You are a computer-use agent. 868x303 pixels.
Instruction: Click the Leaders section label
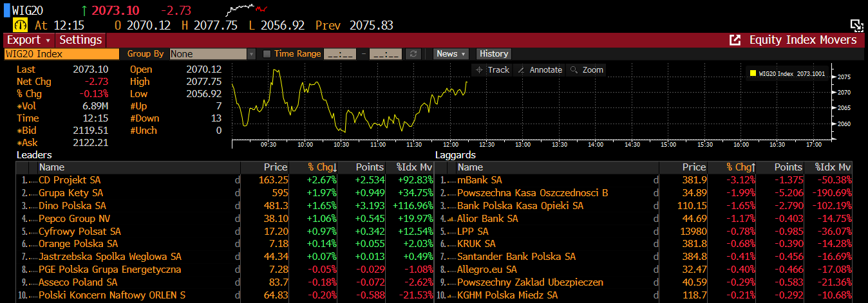[x=34, y=155]
